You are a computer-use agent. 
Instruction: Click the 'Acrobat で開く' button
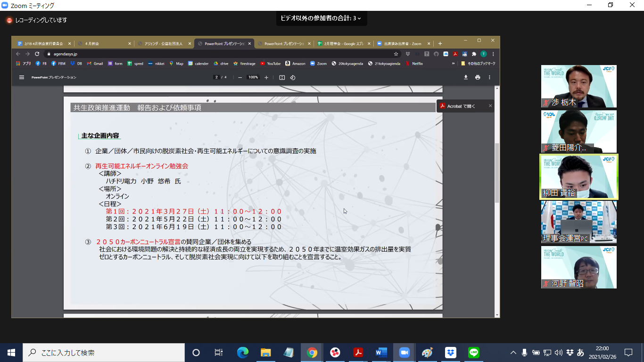click(461, 106)
